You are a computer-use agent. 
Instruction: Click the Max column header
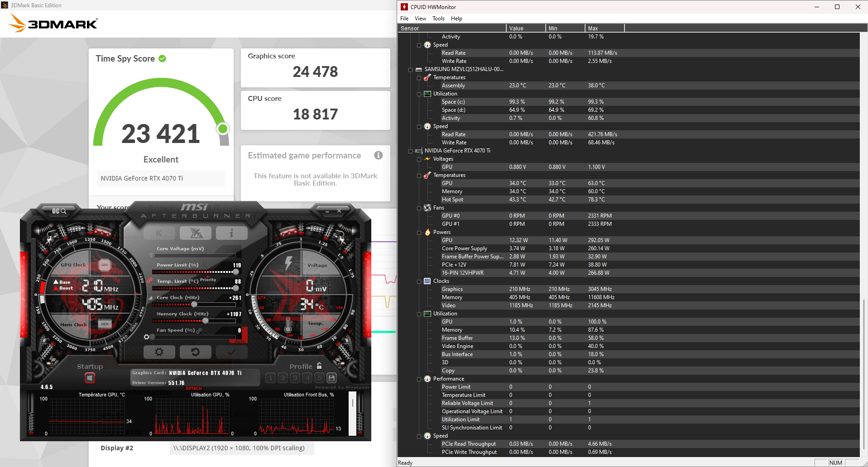604,28
